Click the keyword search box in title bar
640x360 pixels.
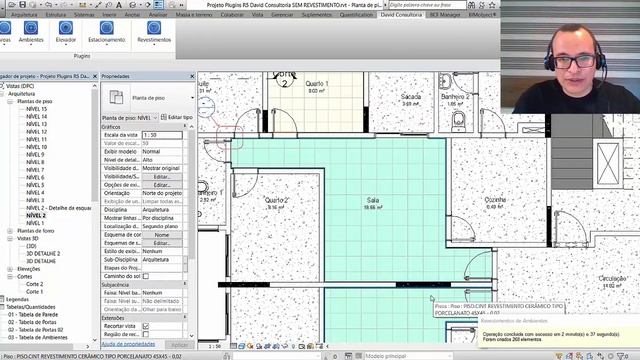click(x=427, y=5)
